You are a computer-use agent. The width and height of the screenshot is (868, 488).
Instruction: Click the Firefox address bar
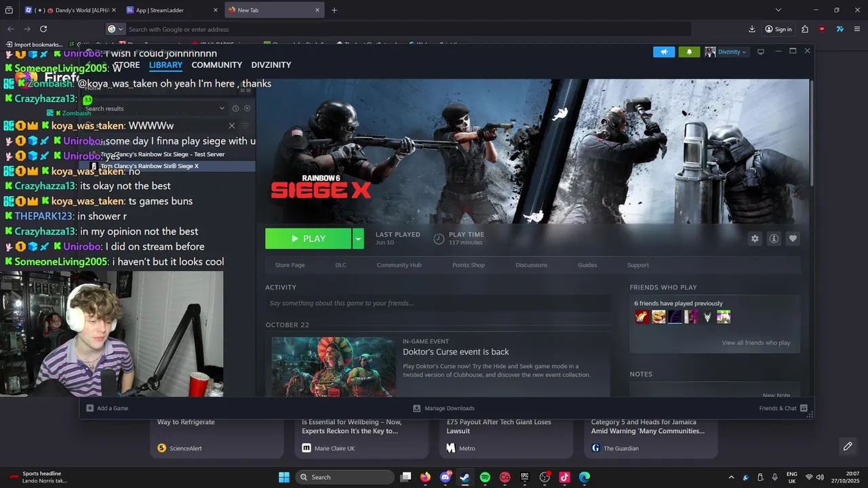(398, 29)
